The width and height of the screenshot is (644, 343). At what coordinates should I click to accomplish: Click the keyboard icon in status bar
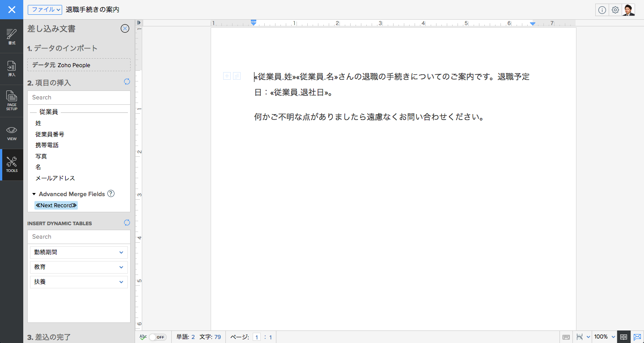(566, 337)
